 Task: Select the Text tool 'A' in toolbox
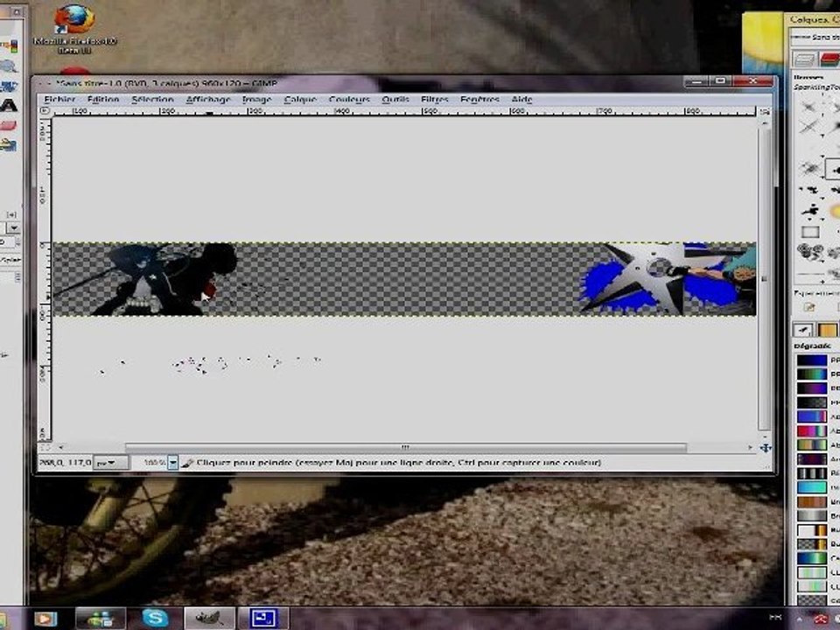[x=9, y=106]
